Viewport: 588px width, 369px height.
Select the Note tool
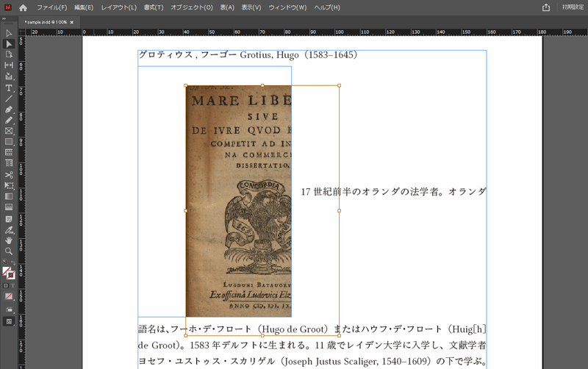coord(9,219)
